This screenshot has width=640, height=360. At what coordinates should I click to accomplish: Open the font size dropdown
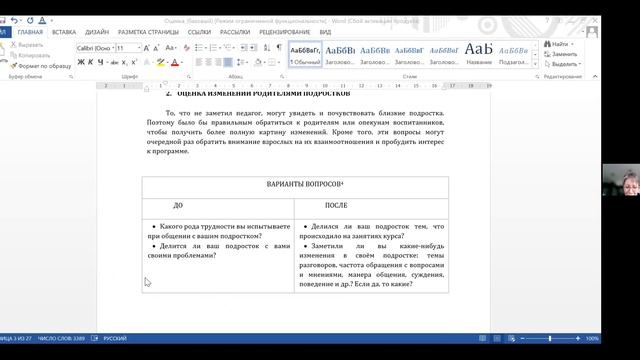click(139, 48)
